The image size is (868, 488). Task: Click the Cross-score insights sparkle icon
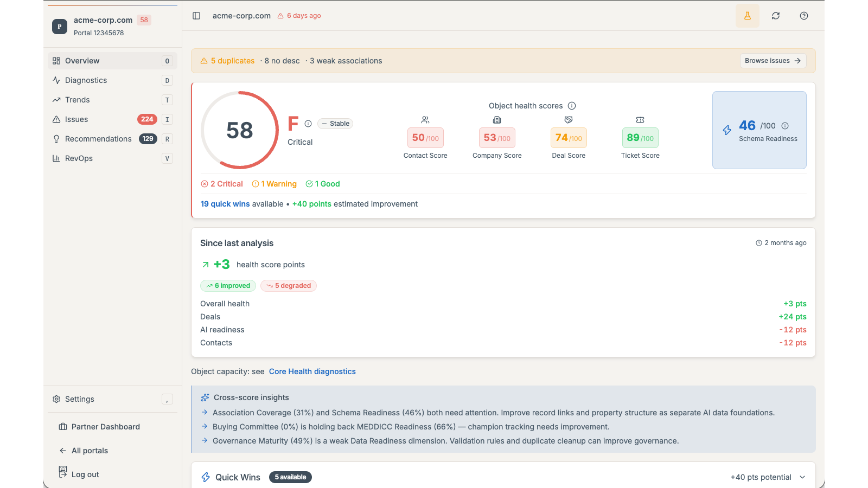pyautogui.click(x=205, y=397)
